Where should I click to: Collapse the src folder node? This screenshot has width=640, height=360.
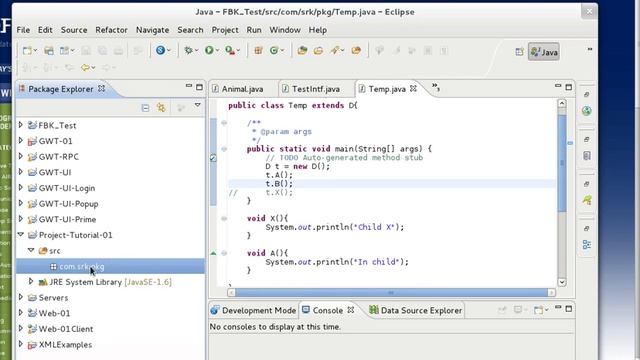(31, 250)
